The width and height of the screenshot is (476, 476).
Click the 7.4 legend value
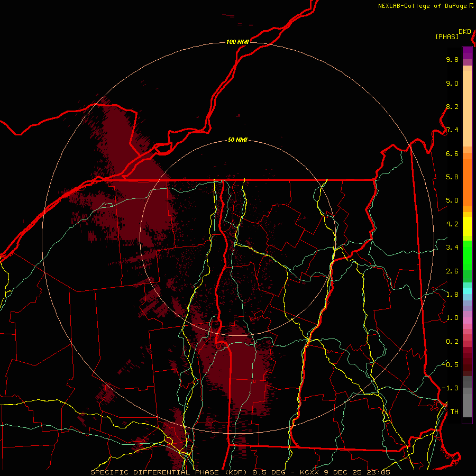click(452, 130)
